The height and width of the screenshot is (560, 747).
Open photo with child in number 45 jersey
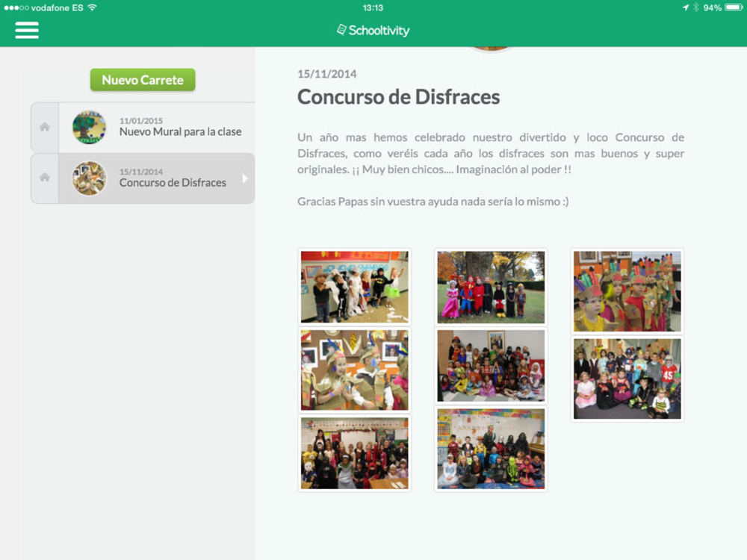pos(627,379)
